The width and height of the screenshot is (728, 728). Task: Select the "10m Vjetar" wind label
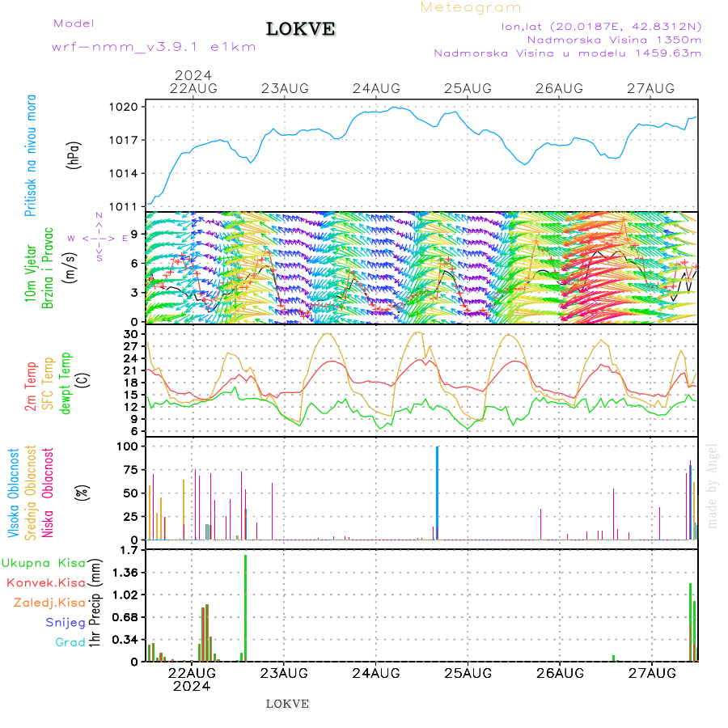tap(30, 273)
